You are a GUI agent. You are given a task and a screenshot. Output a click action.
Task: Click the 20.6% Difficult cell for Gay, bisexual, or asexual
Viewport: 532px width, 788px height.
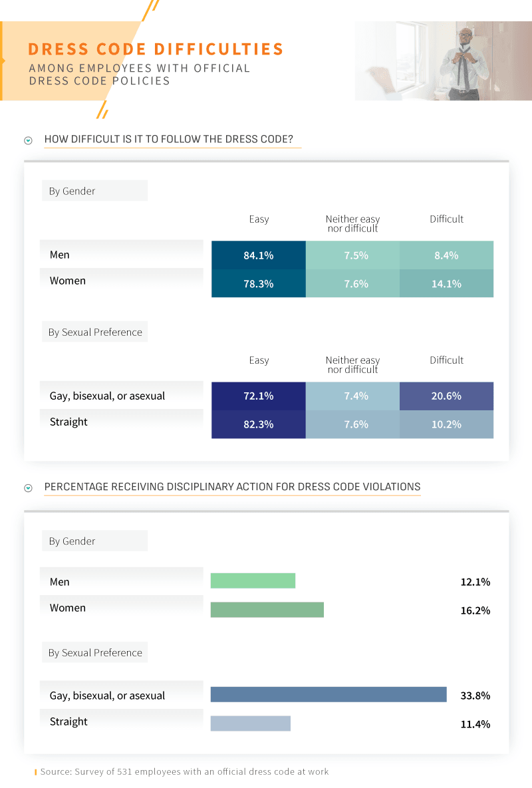click(446, 396)
